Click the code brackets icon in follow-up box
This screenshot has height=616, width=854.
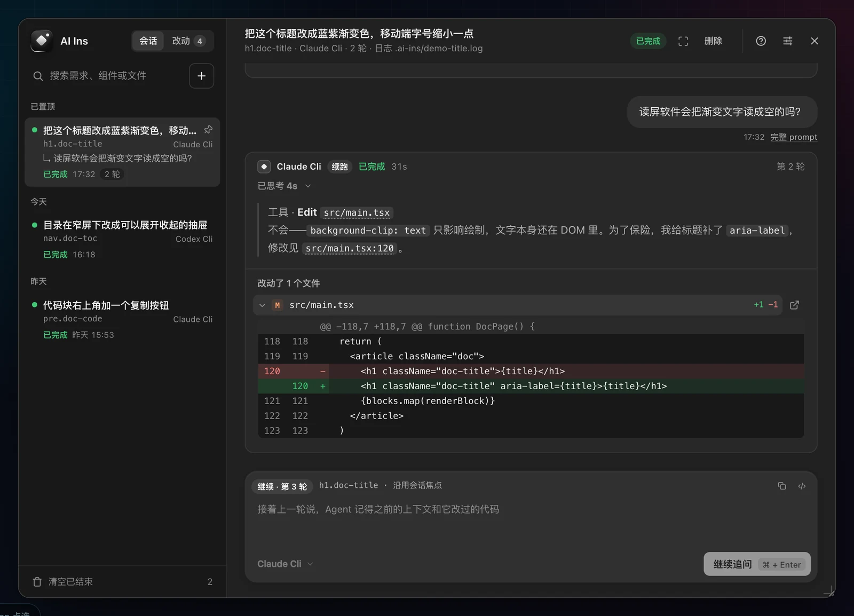pyautogui.click(x=802, y=486)
